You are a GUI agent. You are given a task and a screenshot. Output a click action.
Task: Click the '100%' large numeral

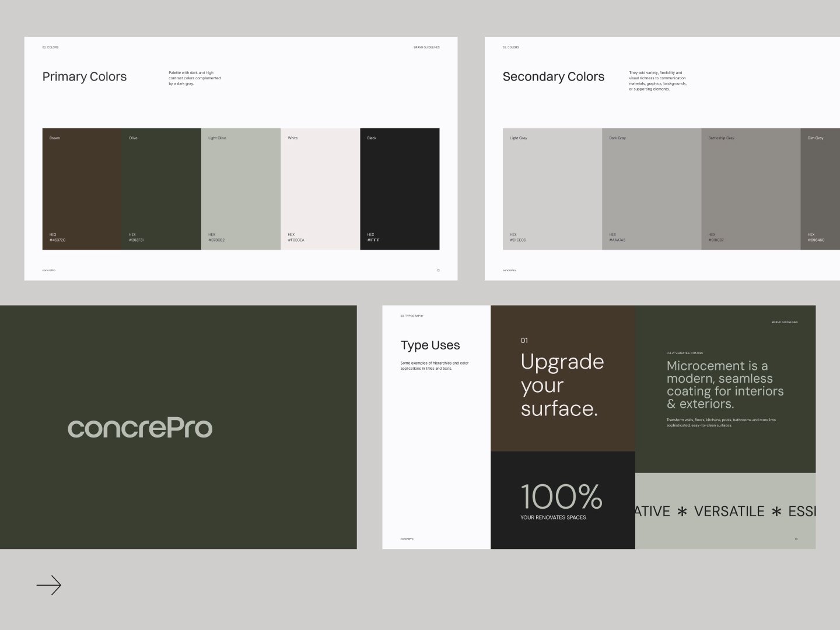561,496
